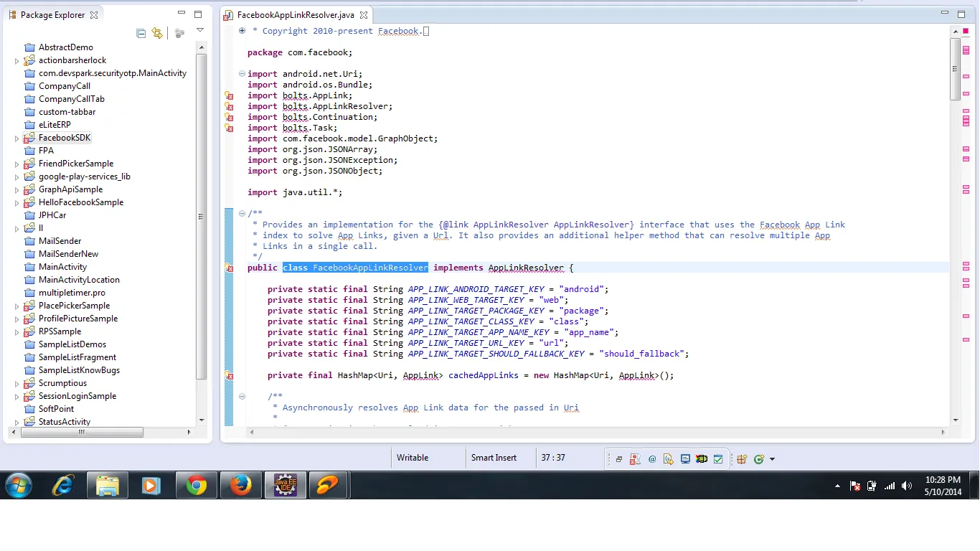Expand the folded copyright comment
Viewport: 980px width, 551px height.
tap(242, 31)
